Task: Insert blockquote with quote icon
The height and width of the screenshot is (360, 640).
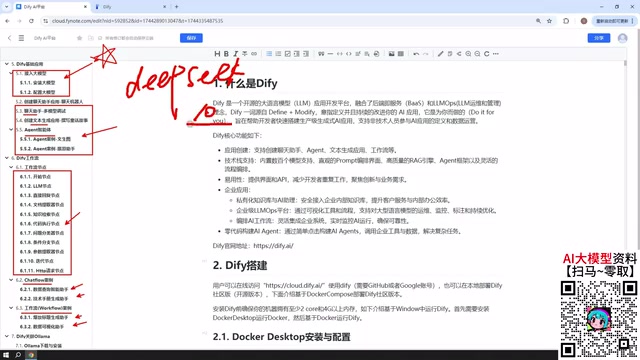Action: (x=321, y=54)
